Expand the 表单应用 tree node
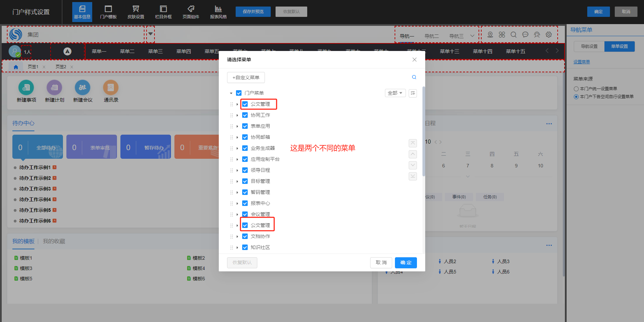 coord(237,126)
